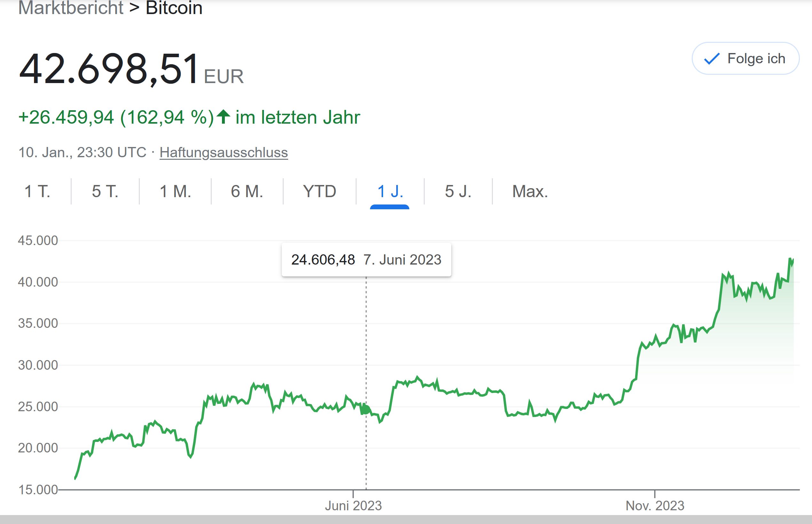The height and width of the screenshot is (524, 812).
Task: Open the Marktbericht breadcrumb
Action: [x=70, y=7]
